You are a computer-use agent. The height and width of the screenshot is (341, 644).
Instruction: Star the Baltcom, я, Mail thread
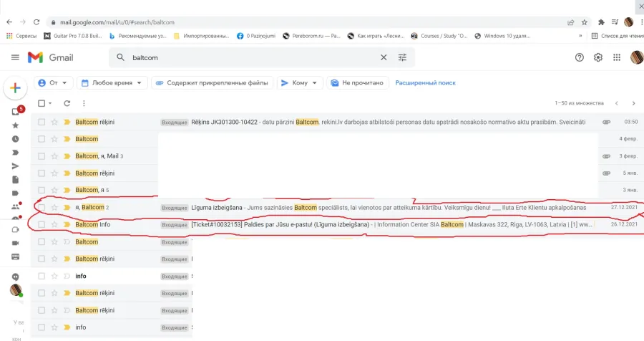click(x=54, y=156)
